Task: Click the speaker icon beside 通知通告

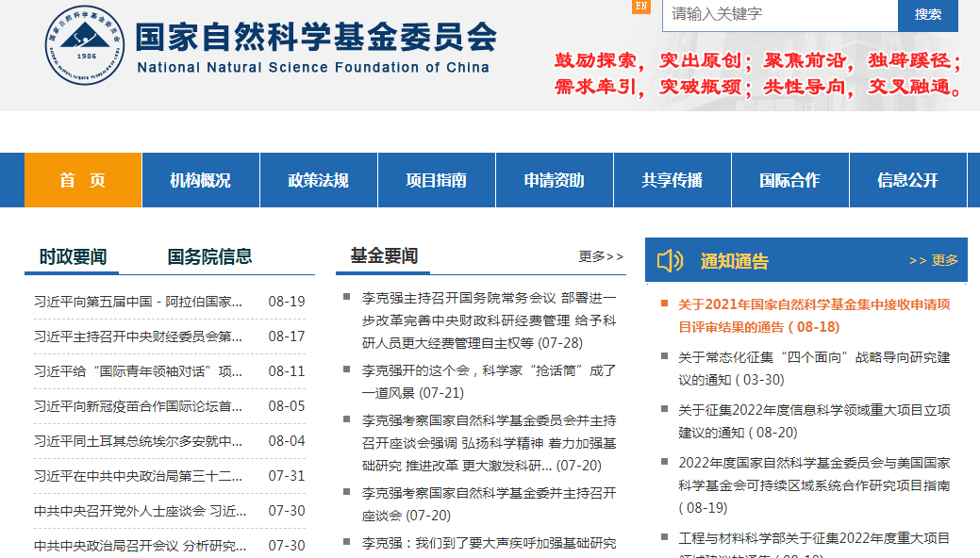Action: click(x=670, y=260)
